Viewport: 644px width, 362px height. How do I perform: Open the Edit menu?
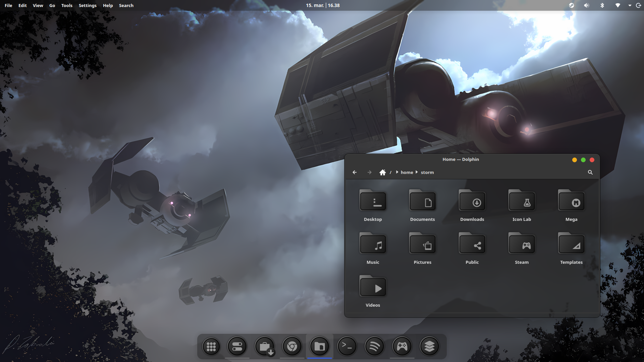[22, 5]
